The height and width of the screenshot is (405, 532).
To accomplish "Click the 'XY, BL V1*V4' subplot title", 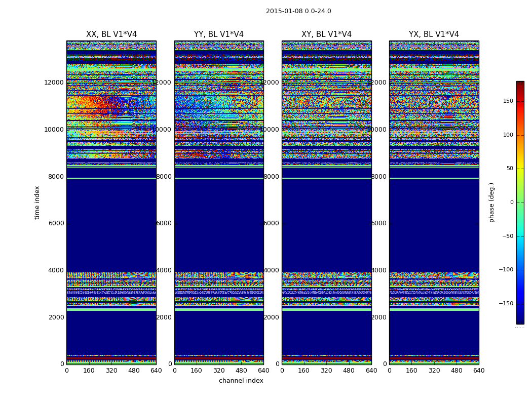I will click(x=326, y=34).
